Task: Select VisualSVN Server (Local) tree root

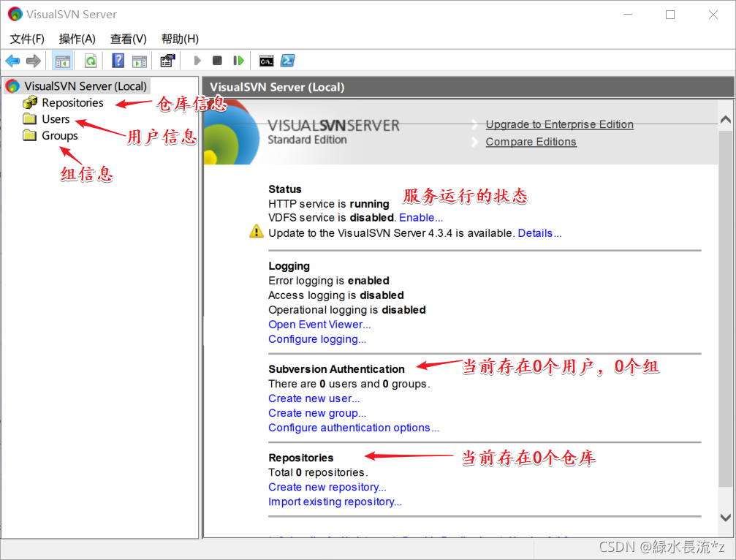Action: [86, 86]
